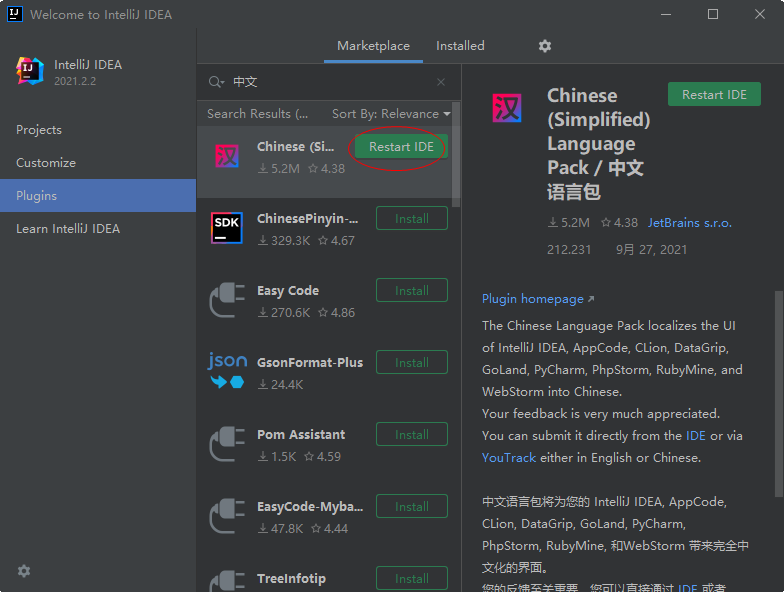Click the plugin list scrollbar
784x592 pixels.
456,154
